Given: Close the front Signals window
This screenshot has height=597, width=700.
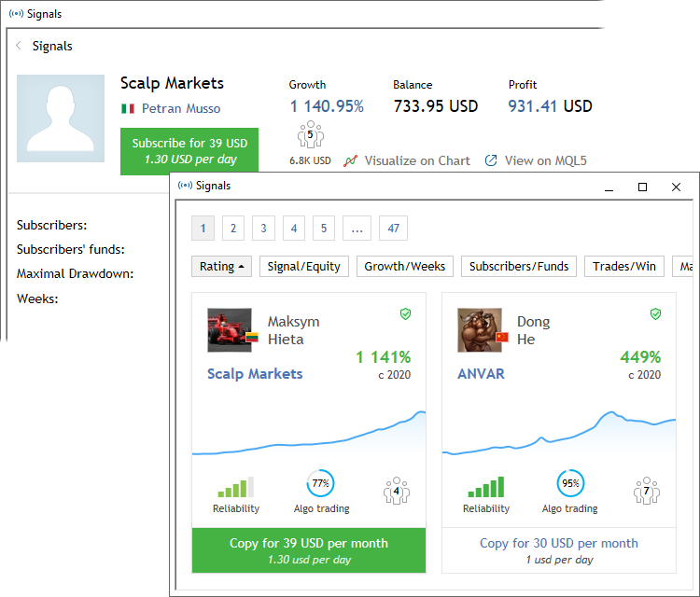Looking at the screenshot, I should 676,187.
